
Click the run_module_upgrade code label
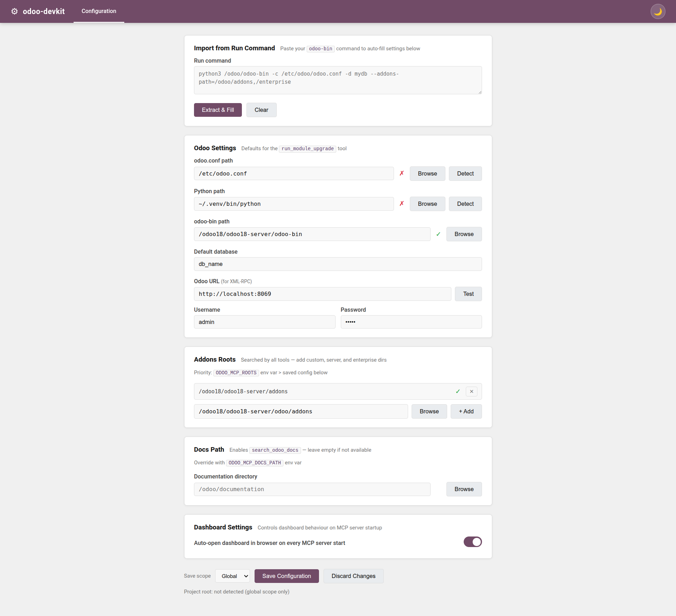pos(307,148)
